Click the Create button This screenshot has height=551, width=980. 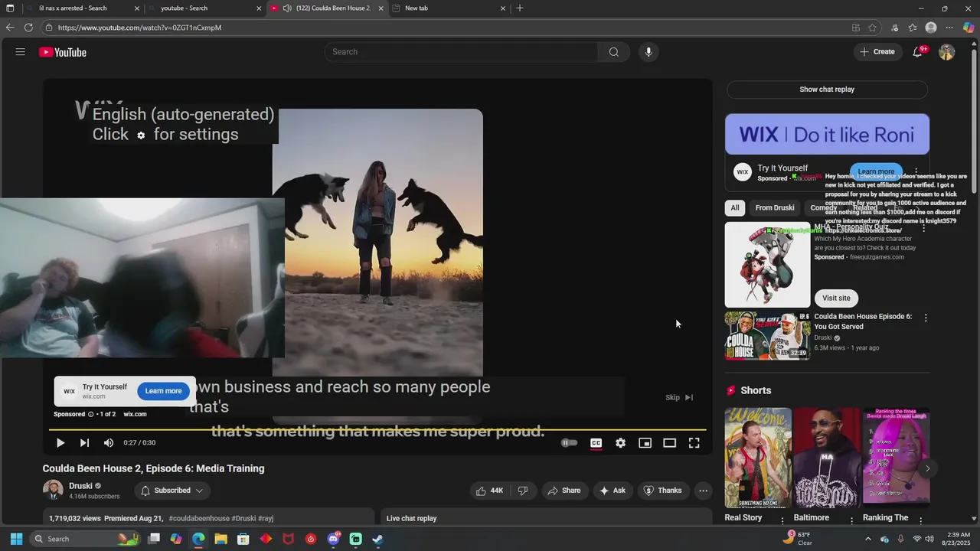click(x=877, y=52)
